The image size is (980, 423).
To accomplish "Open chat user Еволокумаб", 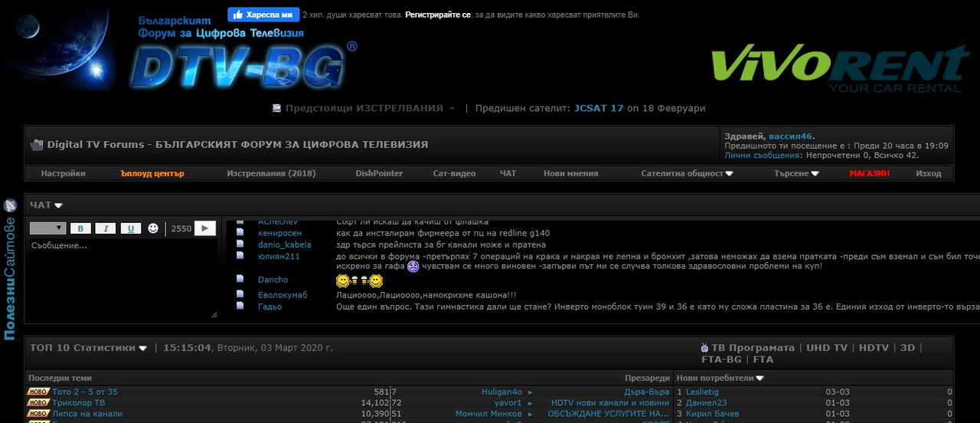I will (283, 295).
